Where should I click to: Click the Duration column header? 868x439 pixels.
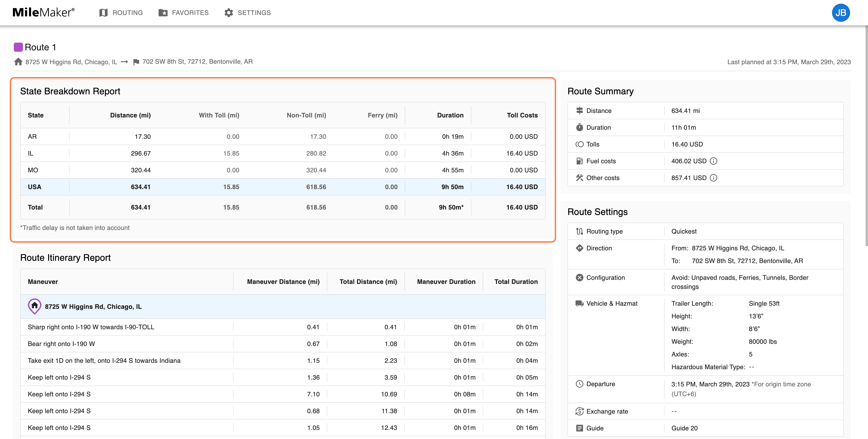click(x=450, y=115)
